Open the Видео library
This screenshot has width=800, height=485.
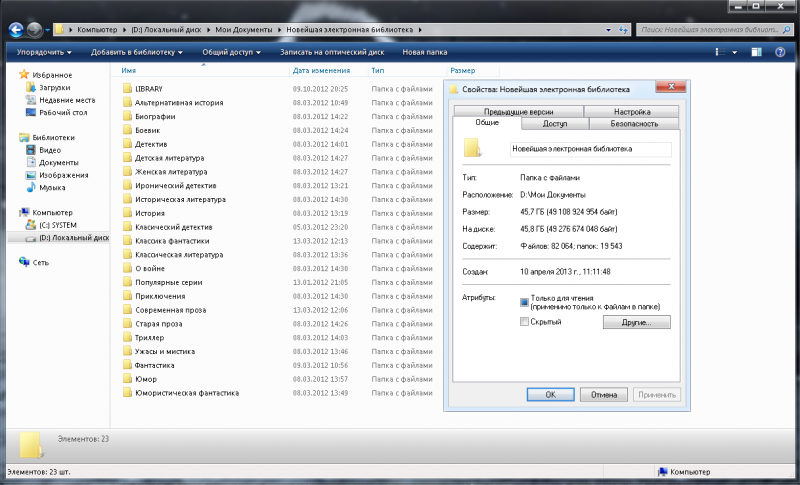point(43,150)
